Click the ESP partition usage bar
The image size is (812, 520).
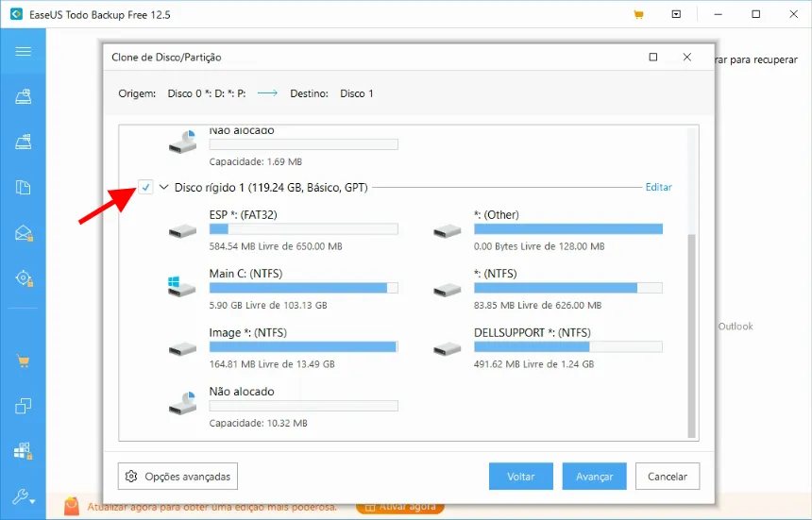click(303, 229)
